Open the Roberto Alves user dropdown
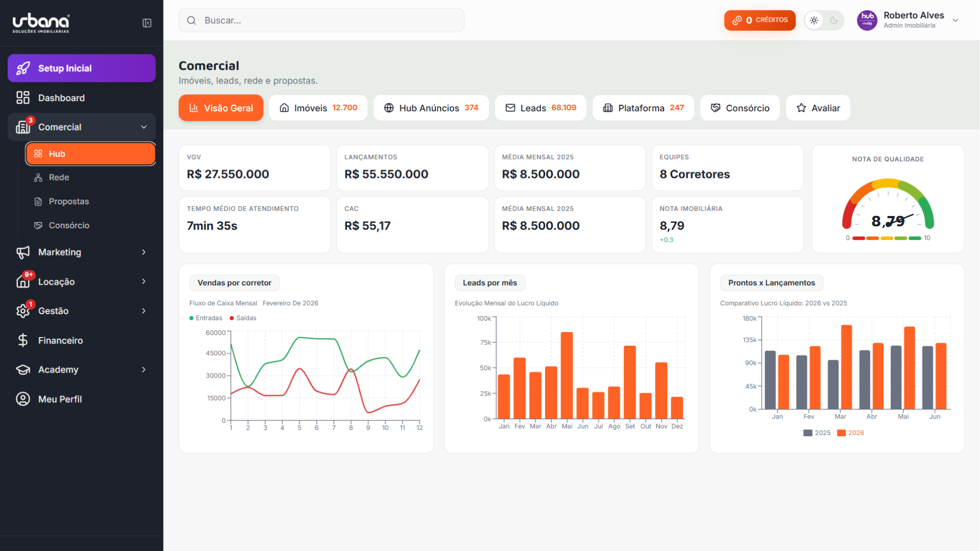The image size is (980, 551). (955, 21)
